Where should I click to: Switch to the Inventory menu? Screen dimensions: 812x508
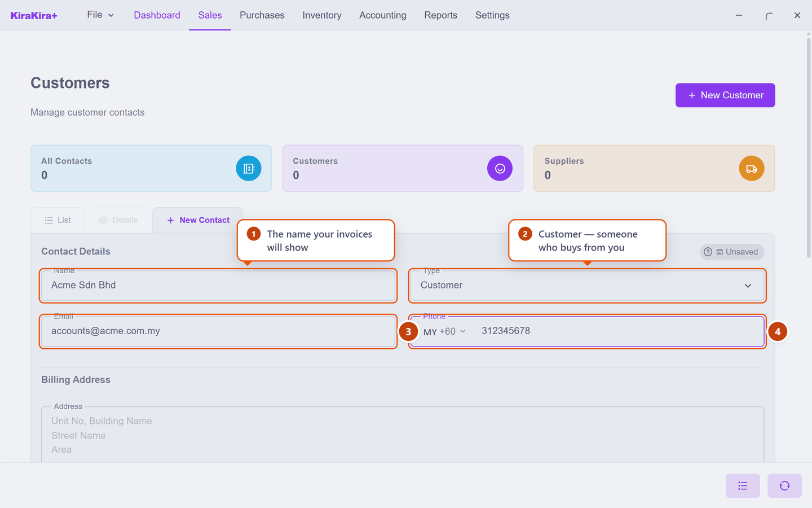(x=322, y=15)
